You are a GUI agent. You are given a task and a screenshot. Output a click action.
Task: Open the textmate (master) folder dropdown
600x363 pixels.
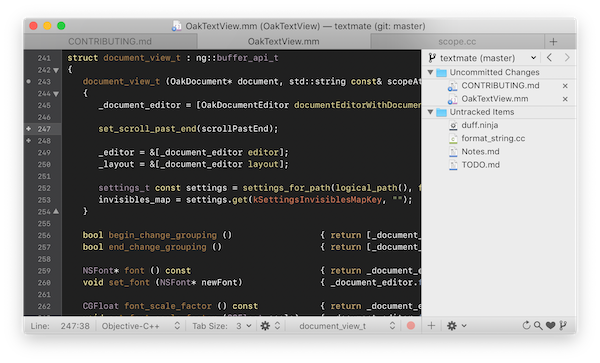483,58
